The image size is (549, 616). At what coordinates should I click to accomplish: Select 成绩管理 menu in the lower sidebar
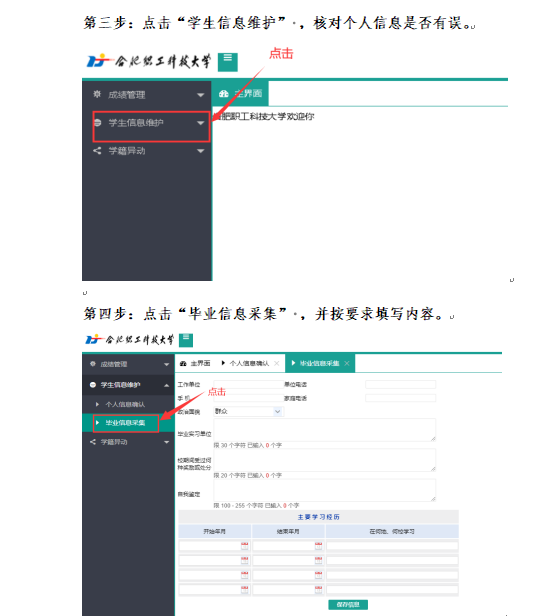129,364
